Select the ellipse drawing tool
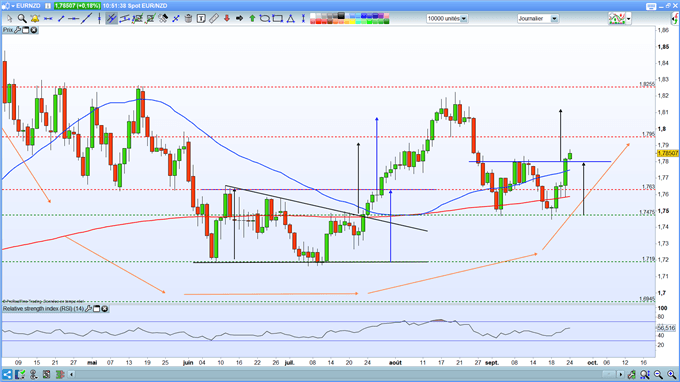Screen dimensions: 680x382 click(x=265, y=19)
